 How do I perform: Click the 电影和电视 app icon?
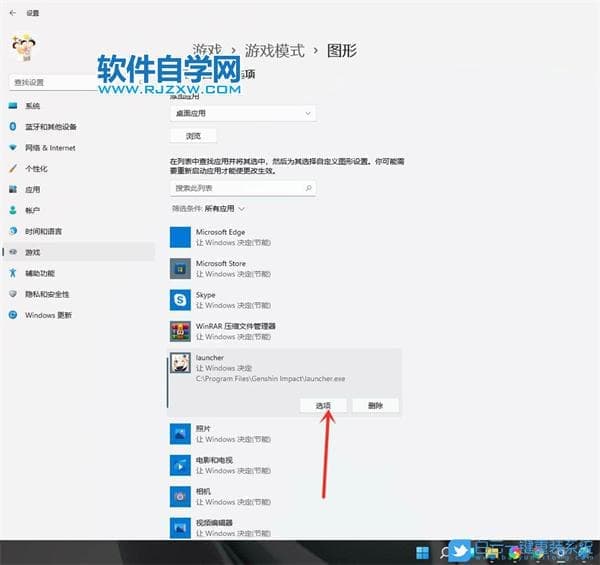[x=180, y=464]
